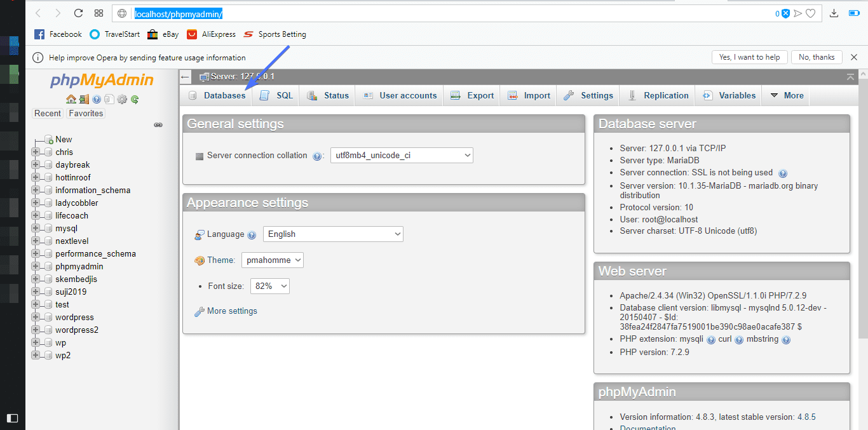Expand the wp2 database node

pyautogui.click(x=36, y=356)
